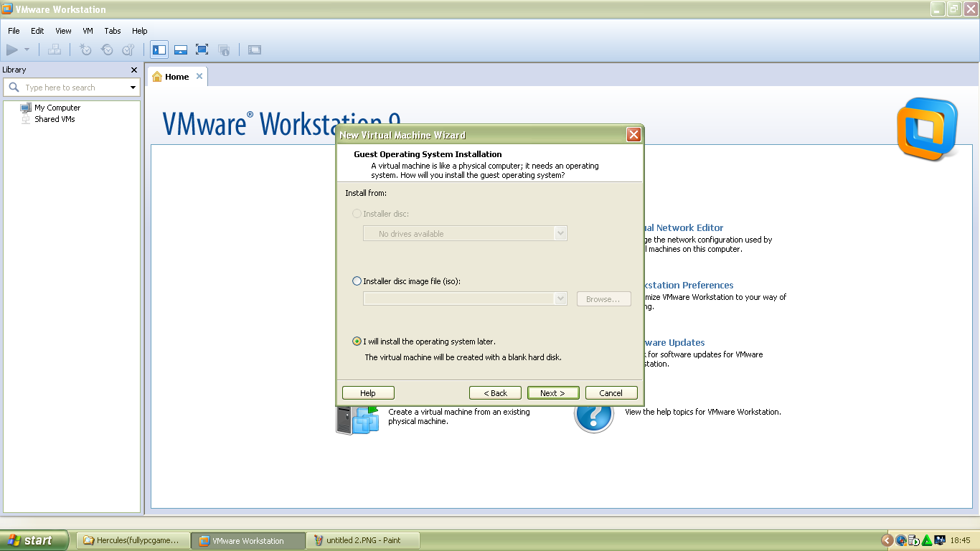Click the console view toolbar icon
The height and width of the screenshot is (551, 980).
255,50
